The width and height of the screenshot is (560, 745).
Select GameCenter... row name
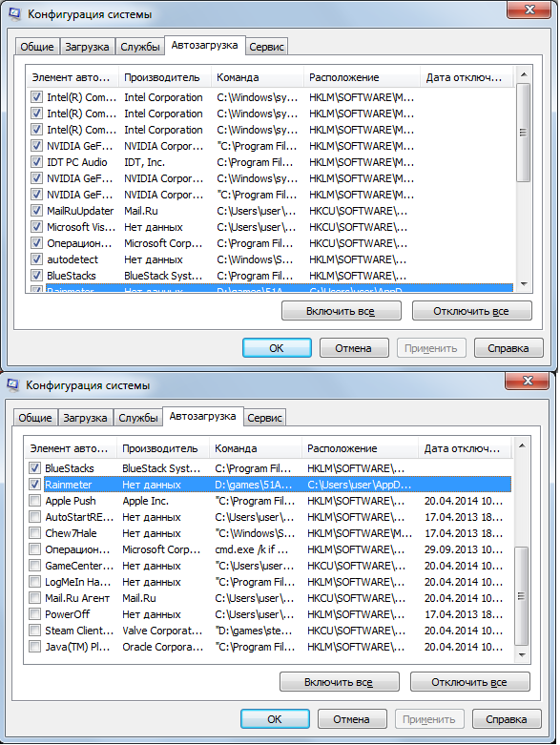79,566
